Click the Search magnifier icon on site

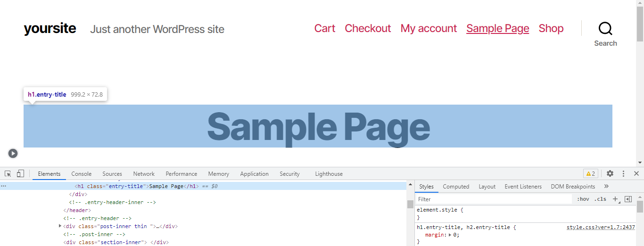[x=605, y=29]
